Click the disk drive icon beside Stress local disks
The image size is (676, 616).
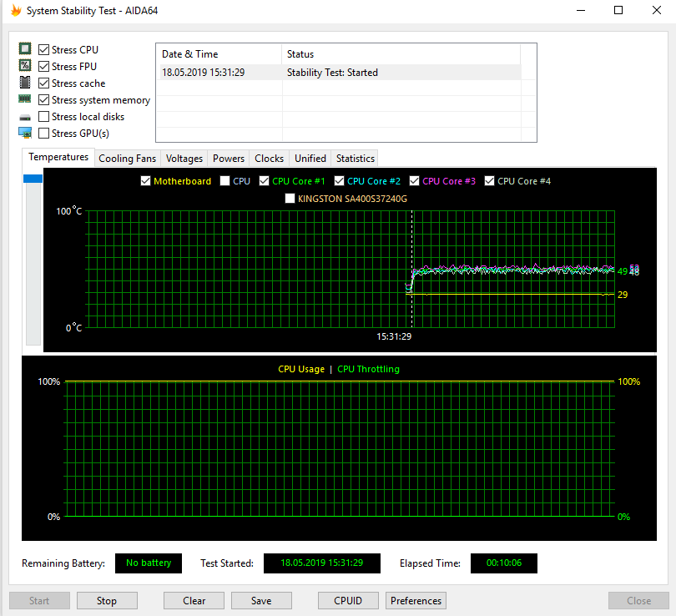click(x=25, y=117)
